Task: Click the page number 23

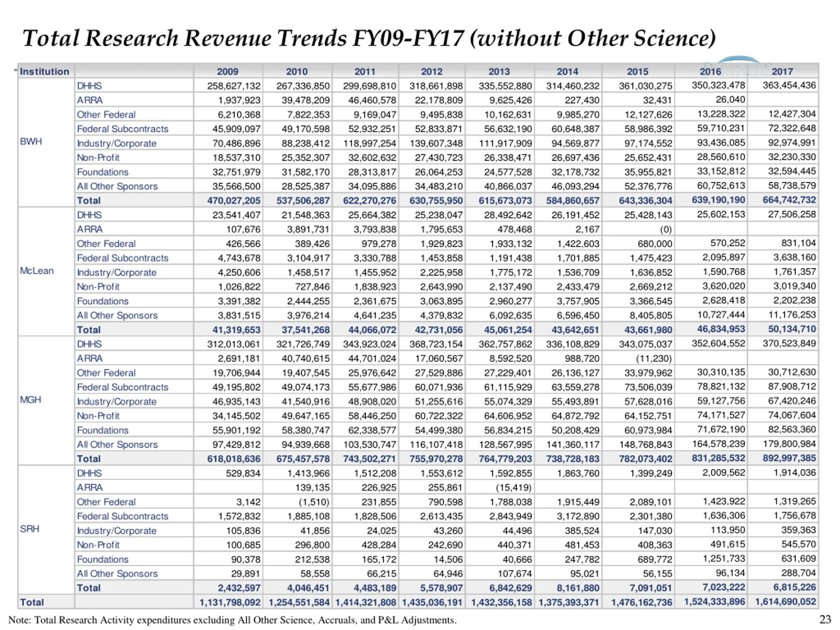Action: point(825,619)
